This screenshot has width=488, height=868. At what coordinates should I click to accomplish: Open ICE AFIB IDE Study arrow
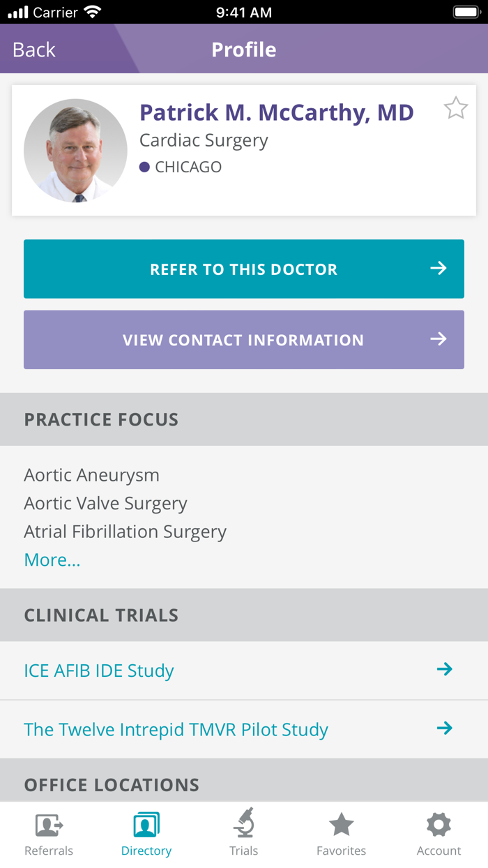click(444, 669)
